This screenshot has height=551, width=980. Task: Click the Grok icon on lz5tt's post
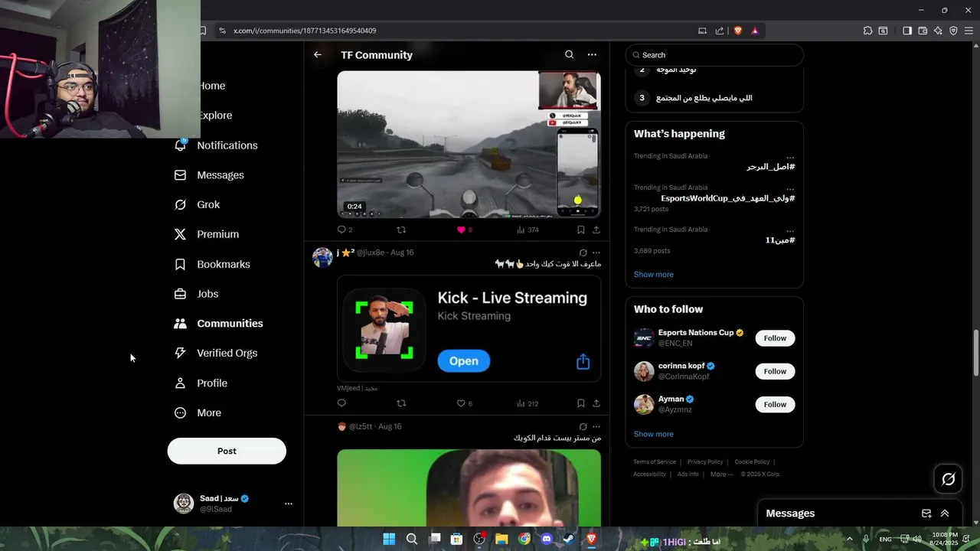(583, 426)
